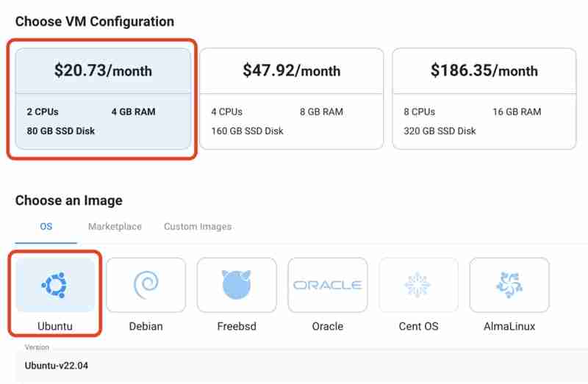Click the Debian label text
The width and height of the screenshot is (588, 384).
tap(146, 325)
